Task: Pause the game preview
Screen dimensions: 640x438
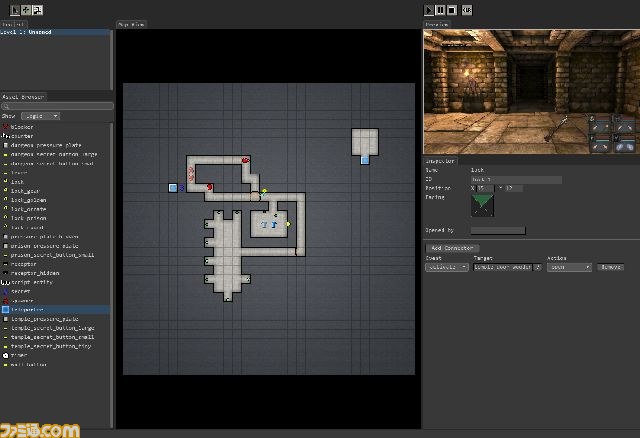Action: pos(441,10)
